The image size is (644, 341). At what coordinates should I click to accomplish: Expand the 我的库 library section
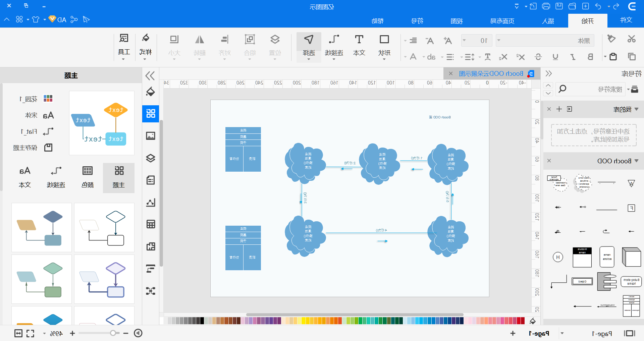click(636, 109)
